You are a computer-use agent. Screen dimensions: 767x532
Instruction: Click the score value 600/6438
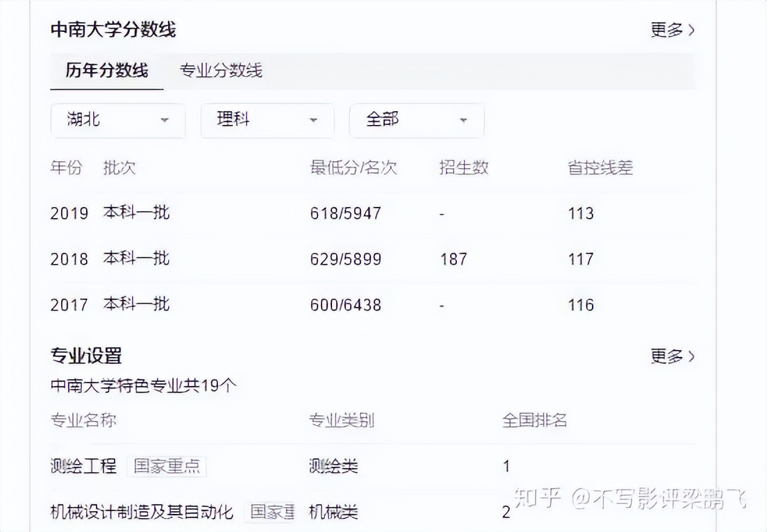[345, 305]
